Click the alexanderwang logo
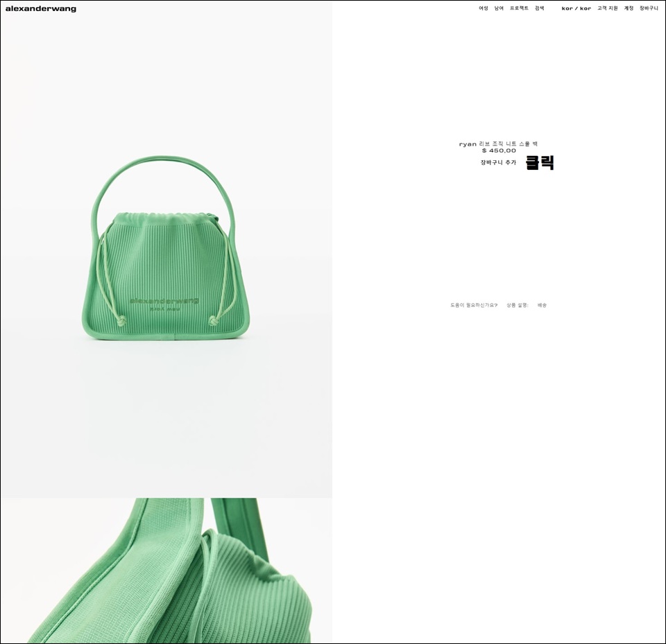This screenshot has width=666, height=644. pyautogui.click(x=41, y=8)
